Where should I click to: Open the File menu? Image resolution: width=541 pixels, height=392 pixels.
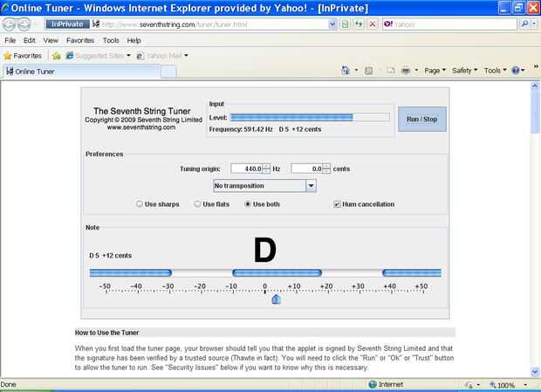coord(10,40)
